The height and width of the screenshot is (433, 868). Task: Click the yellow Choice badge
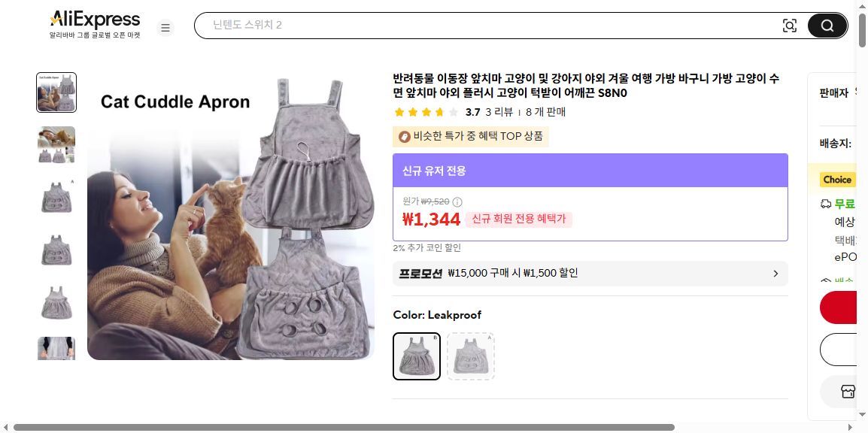837,180
